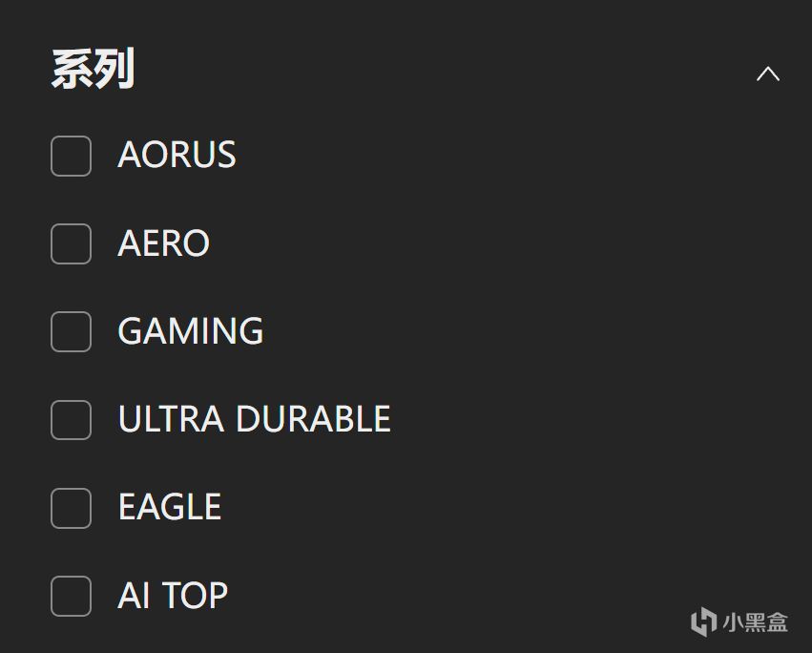Click the 系列 section heading text
This screenshot has height=653, width=812.
tap(93, 71)
